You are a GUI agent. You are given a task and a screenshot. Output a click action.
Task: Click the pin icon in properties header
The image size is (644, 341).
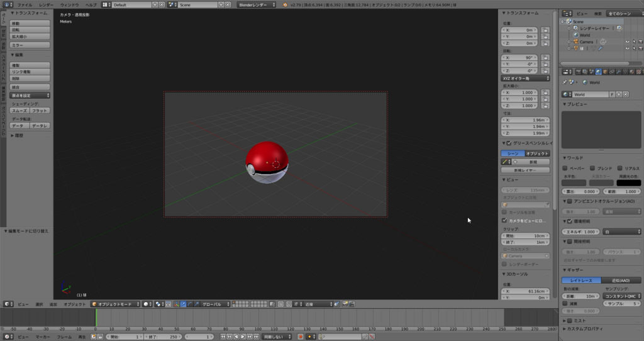point(564,82)
